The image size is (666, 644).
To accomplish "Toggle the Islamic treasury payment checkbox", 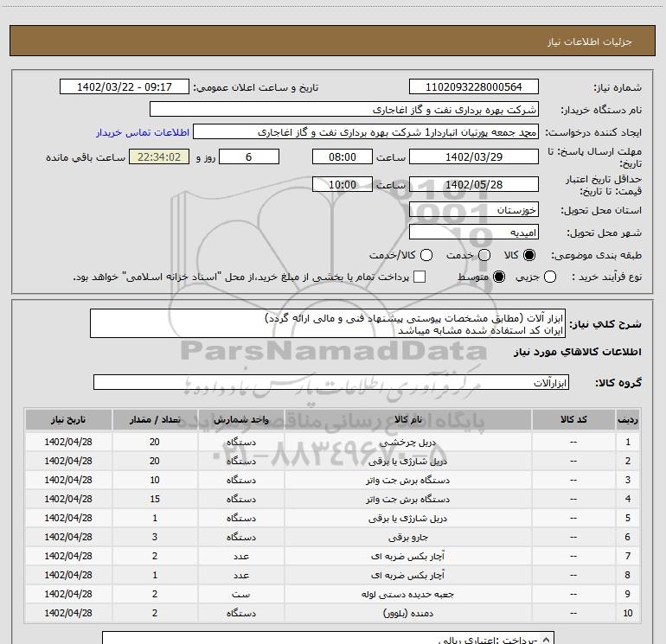I will pyautogui.click(x=419, y=277).
